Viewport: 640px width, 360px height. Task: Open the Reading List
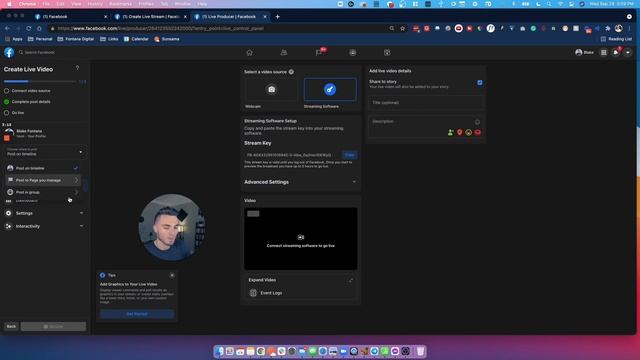[x=616, y=39]
